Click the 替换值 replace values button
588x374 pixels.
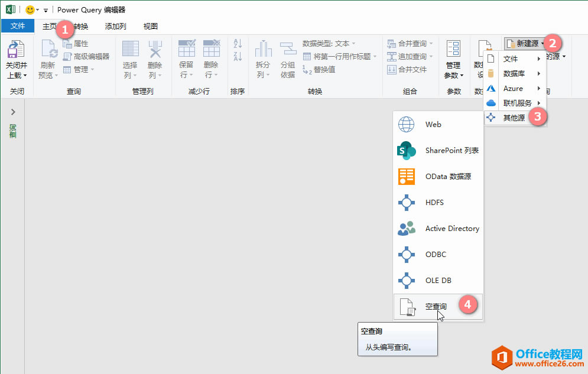319,70
